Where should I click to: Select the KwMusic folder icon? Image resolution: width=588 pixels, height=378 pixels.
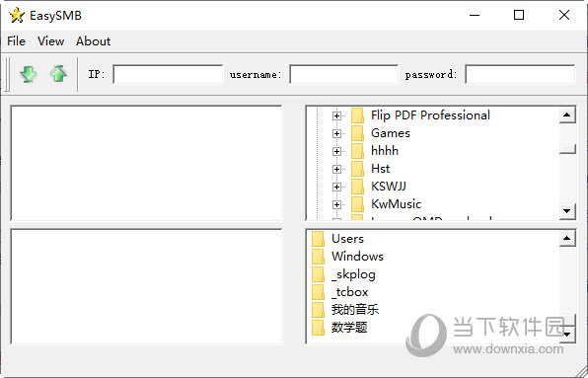point(357,204)
